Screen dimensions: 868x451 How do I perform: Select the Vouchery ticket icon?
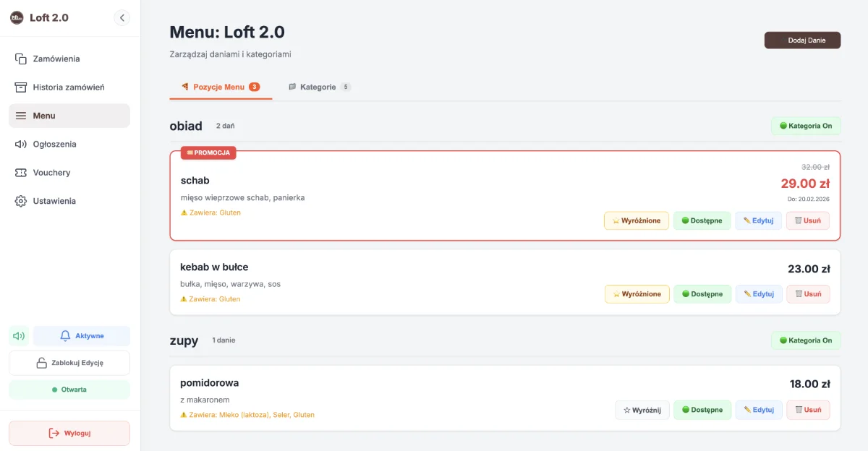[x=19, y=172]
